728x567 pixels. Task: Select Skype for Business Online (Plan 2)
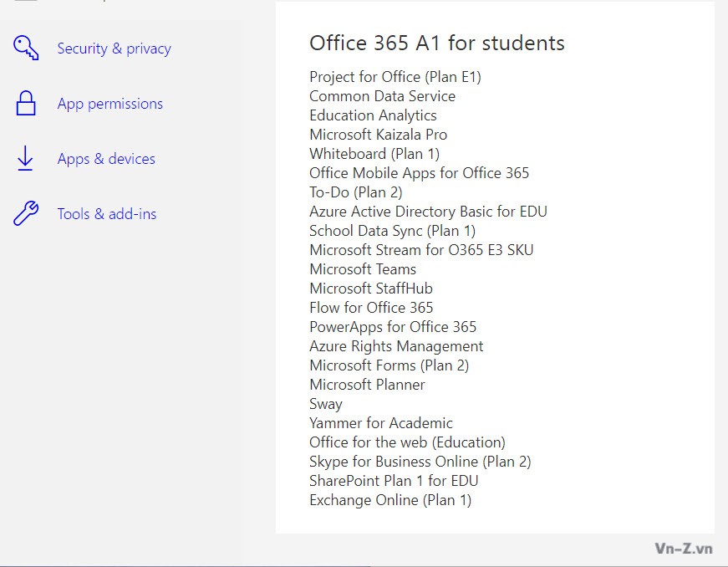point(420,462)
